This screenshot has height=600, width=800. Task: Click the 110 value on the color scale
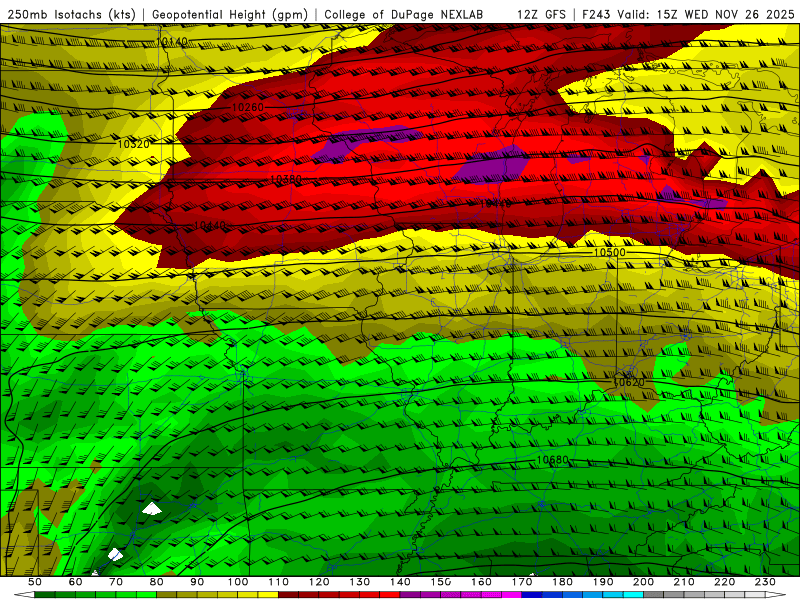coord(279,582)
